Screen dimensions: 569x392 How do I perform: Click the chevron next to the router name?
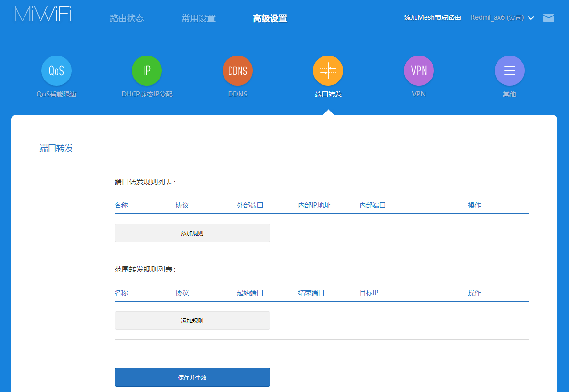click(531, 17)
